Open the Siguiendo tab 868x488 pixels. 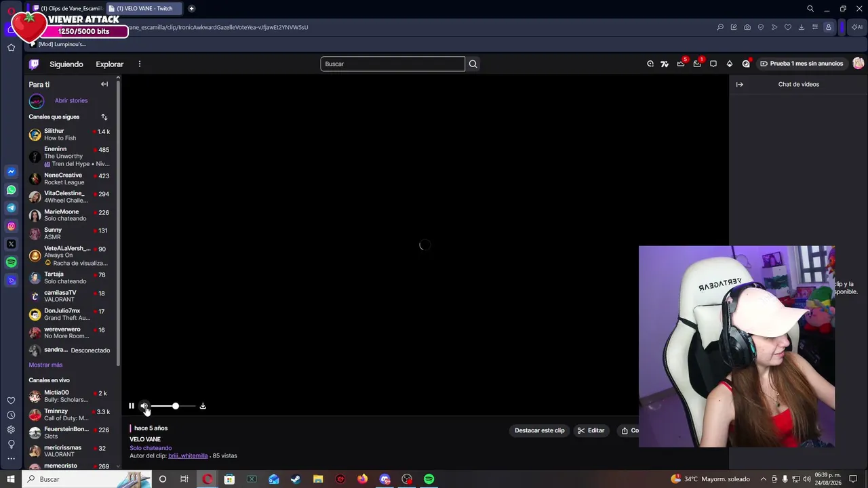click(66, 64)
